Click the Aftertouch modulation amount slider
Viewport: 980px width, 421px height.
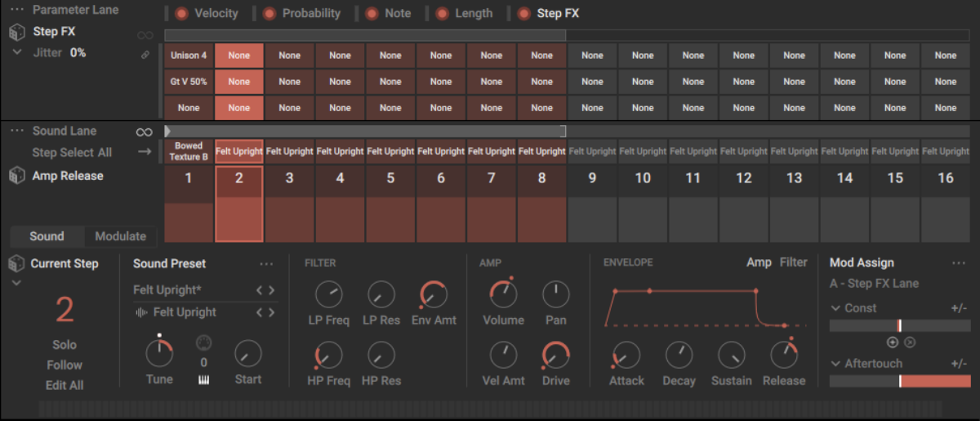click(900, 381)
